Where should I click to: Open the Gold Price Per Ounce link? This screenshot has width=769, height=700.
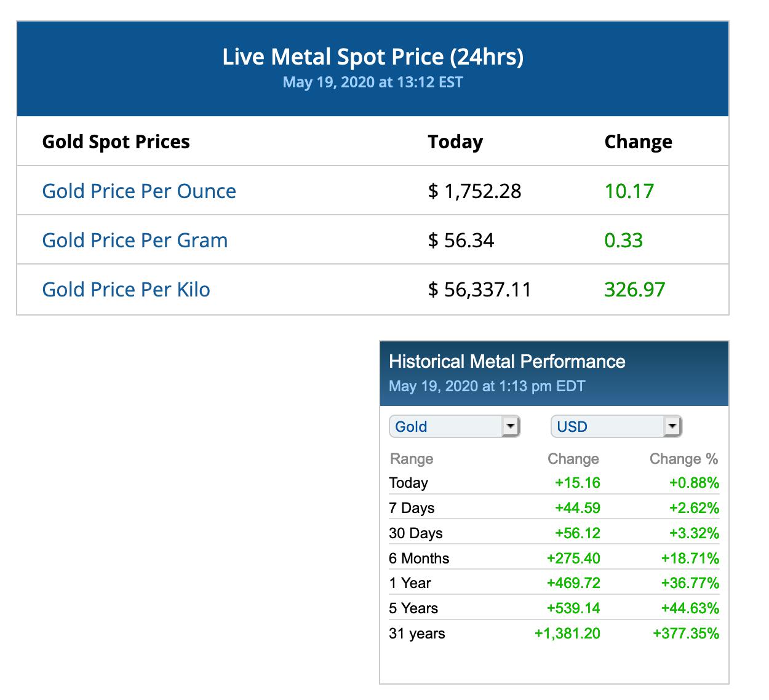[139, 191]
